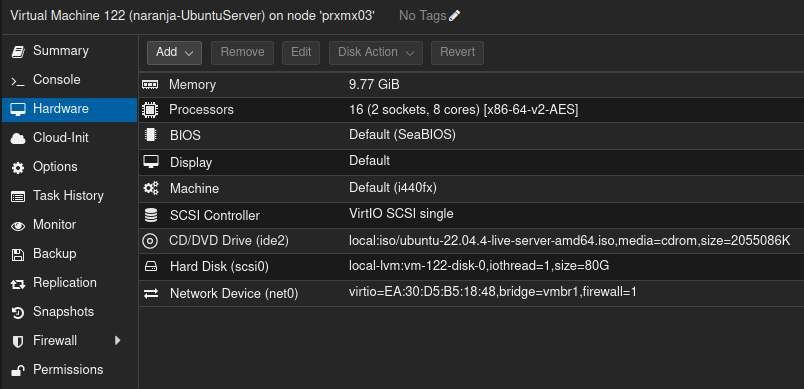Click the Permissions unlock icon
Image resolution: width=804 pixels, height=389 pixels.
tap(18, 370)
